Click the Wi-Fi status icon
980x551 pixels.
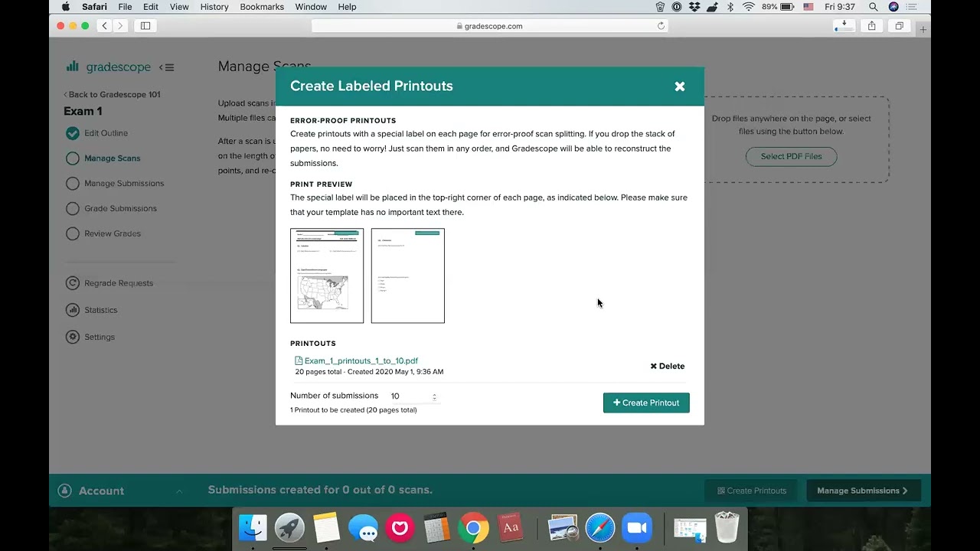pos(748,7)
